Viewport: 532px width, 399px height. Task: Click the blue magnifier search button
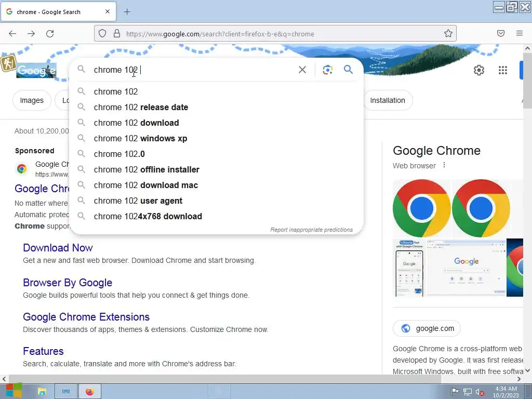349,70
